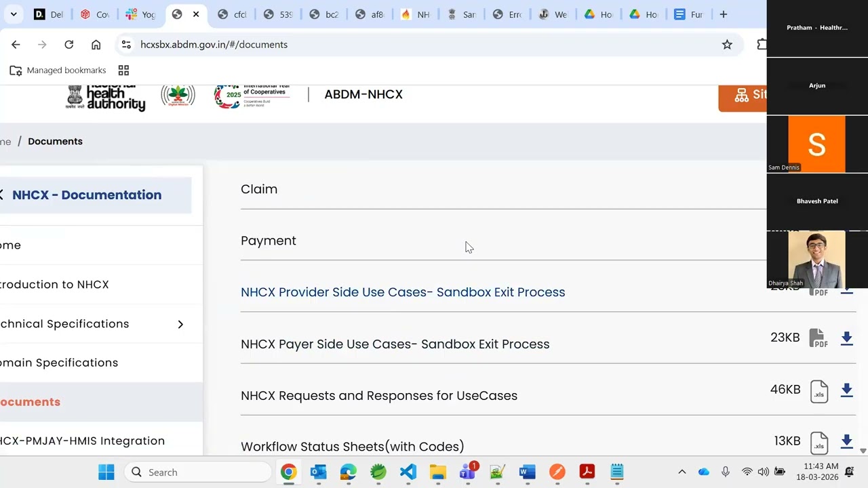The image size is (868, 488).
Task: Open Windows Start menu
Action: coord(106,472)
